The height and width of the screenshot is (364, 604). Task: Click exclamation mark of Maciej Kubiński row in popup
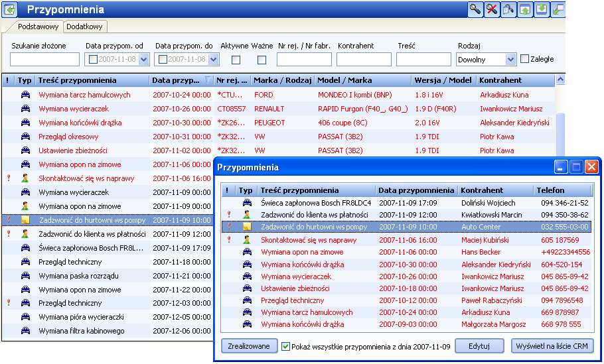click(229, 240)
